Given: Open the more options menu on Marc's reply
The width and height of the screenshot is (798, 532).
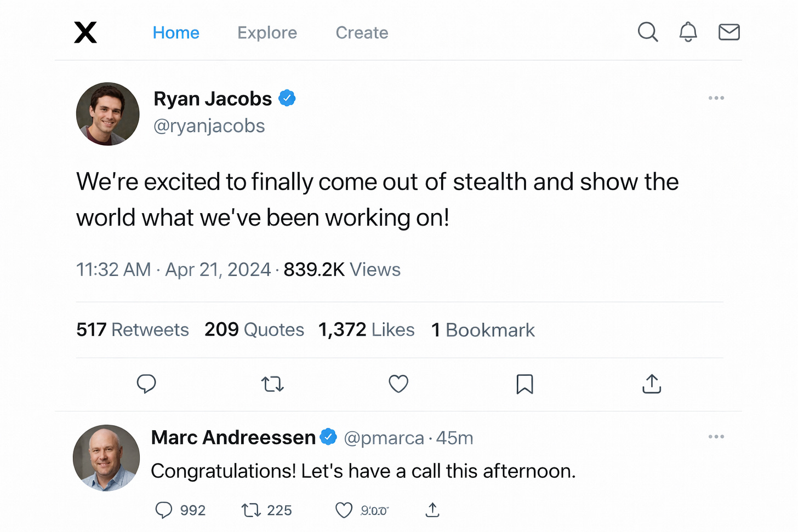Looking at the screenshot, I should click(x=716, y=436).
